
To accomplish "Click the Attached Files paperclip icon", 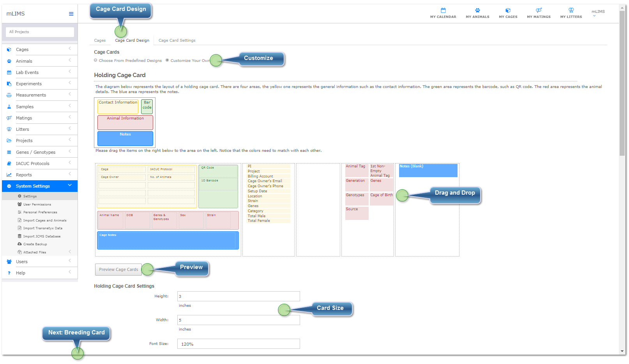I will tap(19, 252).
